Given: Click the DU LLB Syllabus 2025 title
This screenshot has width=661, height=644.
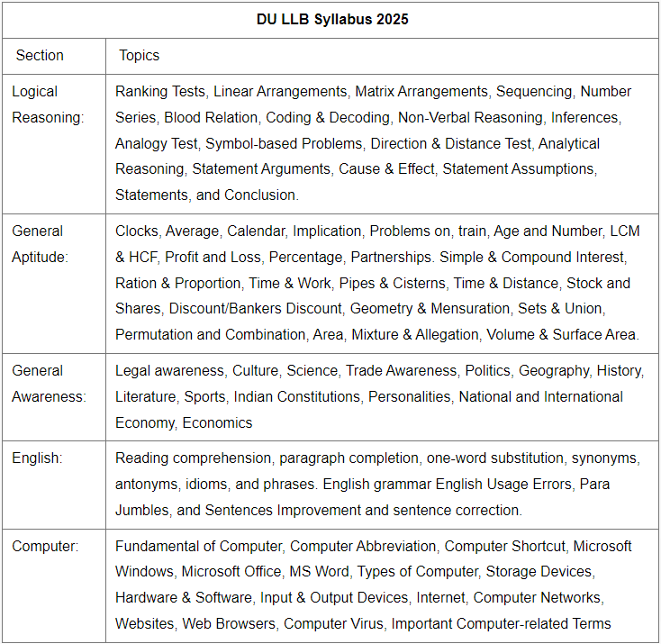Looking at the screenshot, I should [331, 19].
